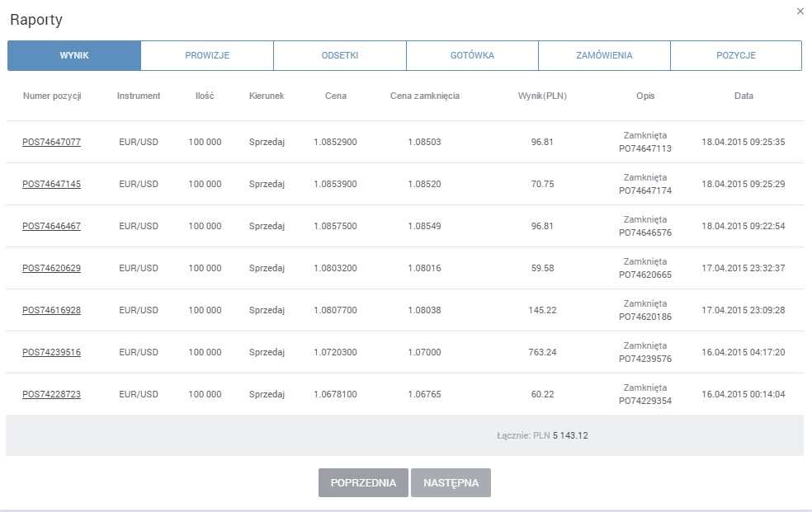The width and height of the screenshot is (812, 512).
Task: Switch to the PROWIZJE tab
Action: (x=207, y=56)
